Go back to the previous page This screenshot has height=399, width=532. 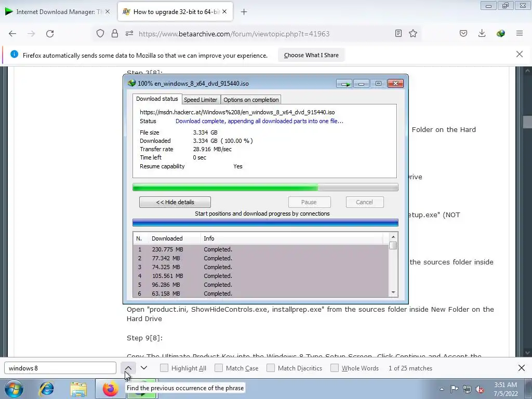[x=12, y=34]
